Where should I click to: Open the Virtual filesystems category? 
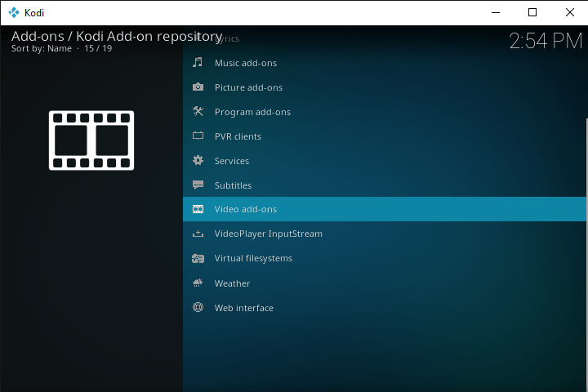(385, 258)
